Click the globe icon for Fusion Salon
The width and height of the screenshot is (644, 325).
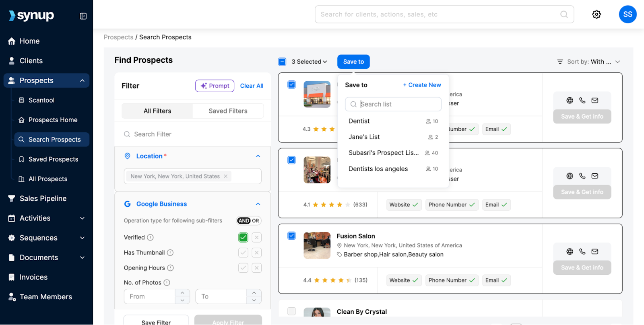(570, 251)
